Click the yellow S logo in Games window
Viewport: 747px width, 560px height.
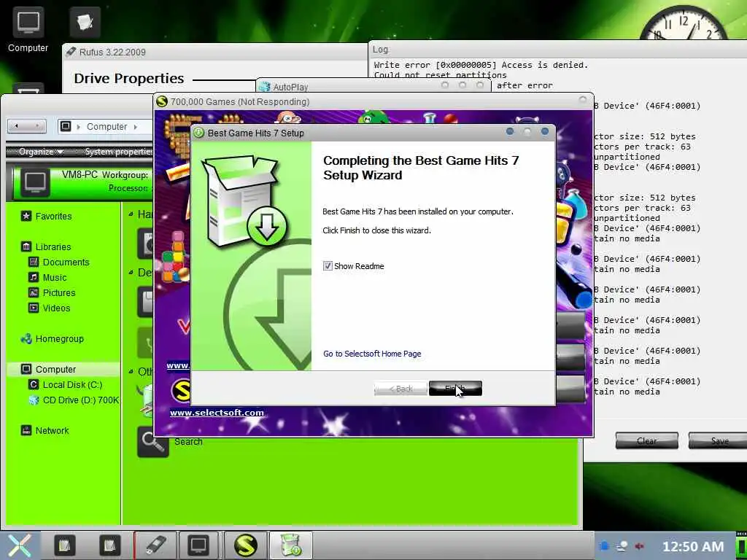[181, 391]
